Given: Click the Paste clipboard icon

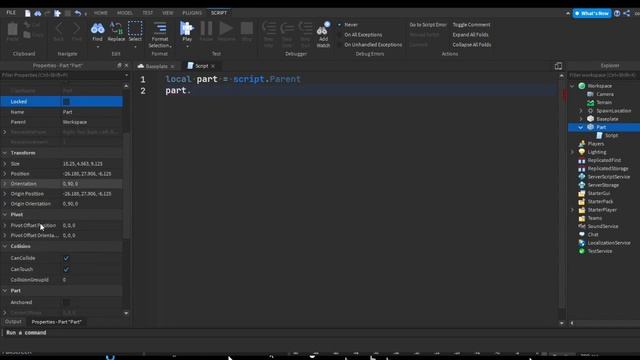Looking at the screenshot, I should tap(13, 29).
